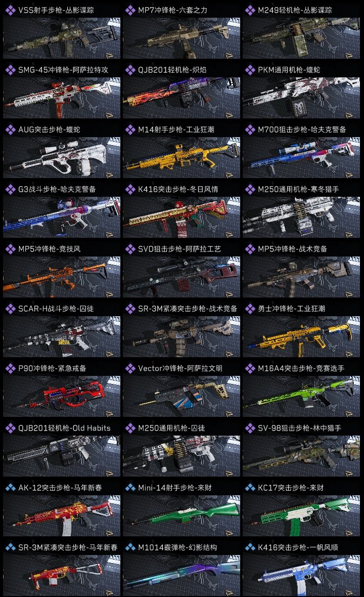The image size is (364, 597).
Task: Select the SVD狙击步枪-阿萨拉工艺 weapon image
Action: (181, 277)
